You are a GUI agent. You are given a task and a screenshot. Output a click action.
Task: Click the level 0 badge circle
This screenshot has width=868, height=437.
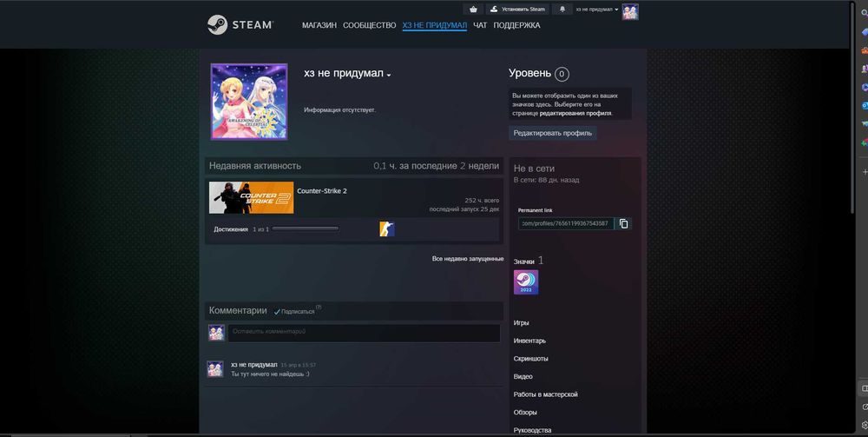[562, 74]
